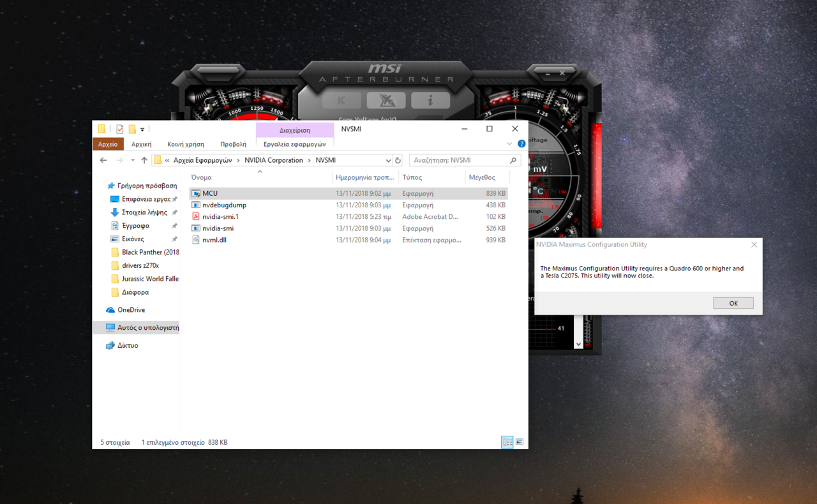Click the search magnifier icon
817x504 pixels.
(513, 160)
